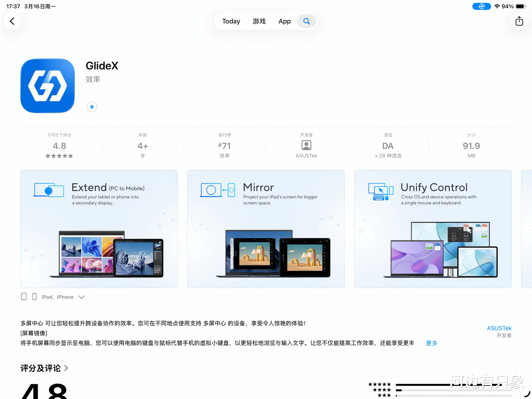
Task: Expand the iPad、iPhone device chevron
Action: (x=82, y=297)
